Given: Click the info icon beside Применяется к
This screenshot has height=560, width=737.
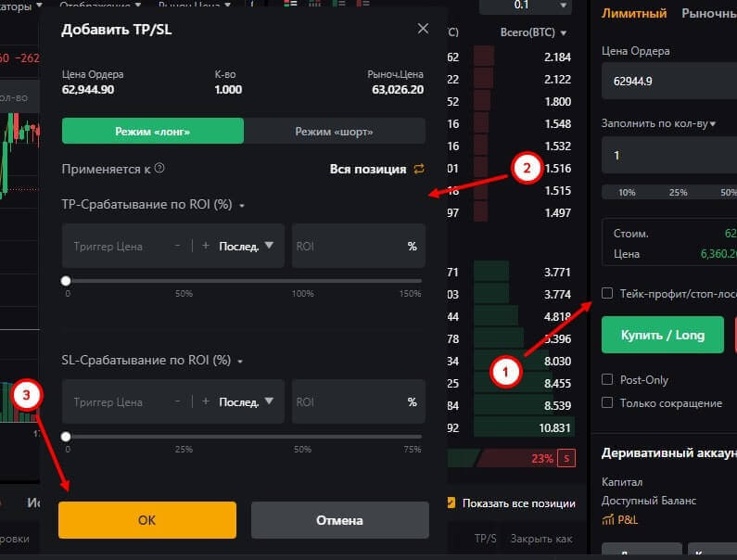Looking at the screenshot, I should pyautogui.click(x=160, y=169).
